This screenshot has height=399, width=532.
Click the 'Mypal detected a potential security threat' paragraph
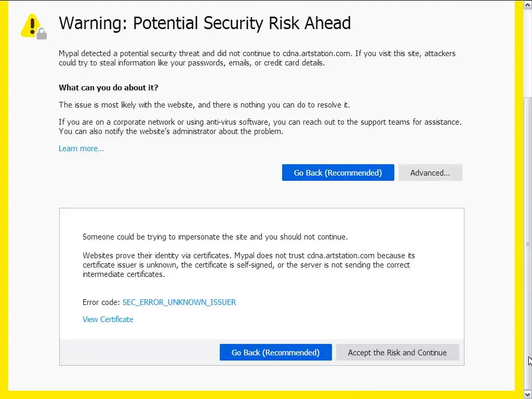[x=257, y=58]
